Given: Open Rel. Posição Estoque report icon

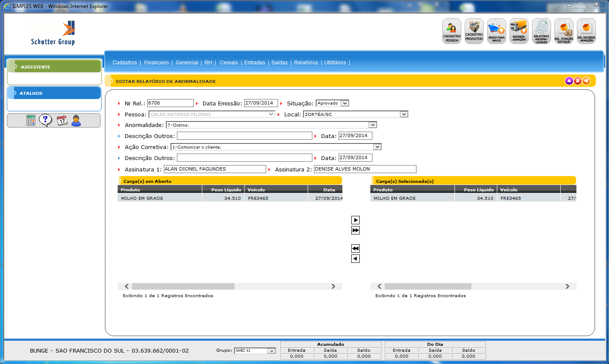Looking at the screenshot, I should 564,31.
